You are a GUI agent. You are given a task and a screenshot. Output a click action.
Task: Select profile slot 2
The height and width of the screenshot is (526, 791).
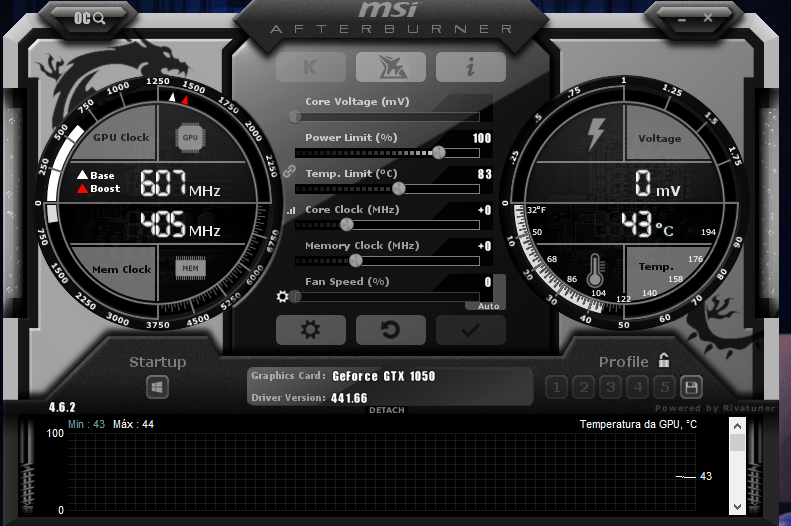click(584, 387)
